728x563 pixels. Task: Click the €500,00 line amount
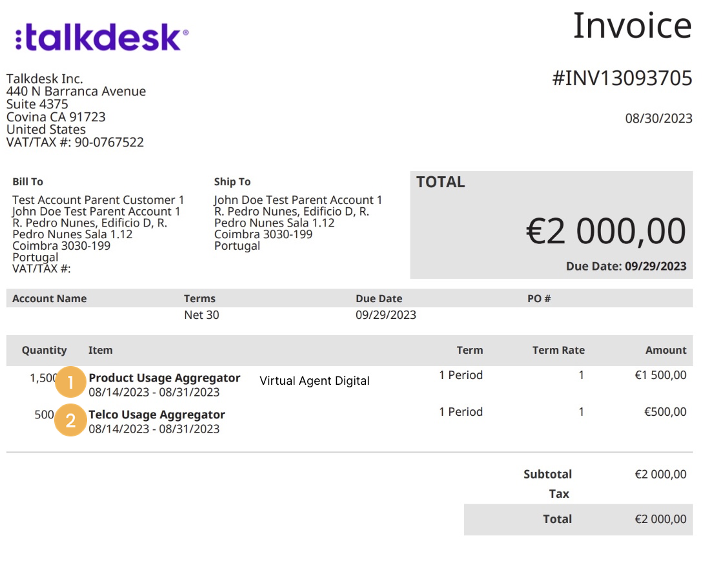click(664, 412)
